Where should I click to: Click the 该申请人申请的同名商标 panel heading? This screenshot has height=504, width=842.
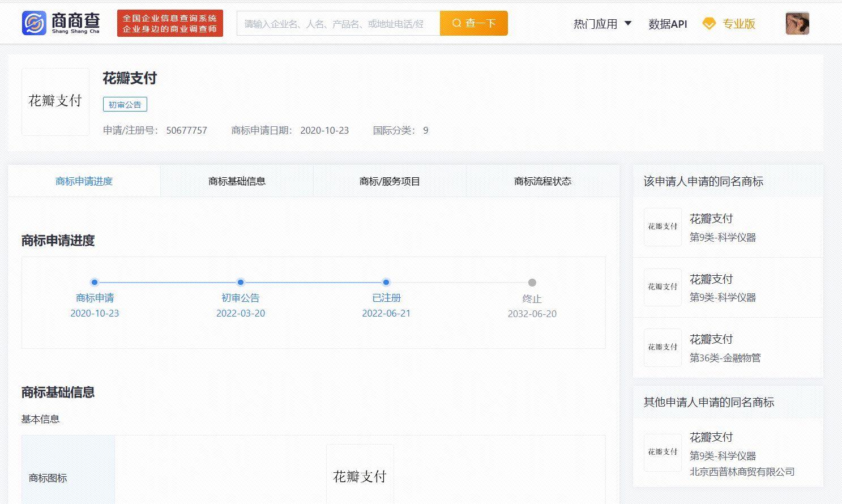click(x=703, y=182)
